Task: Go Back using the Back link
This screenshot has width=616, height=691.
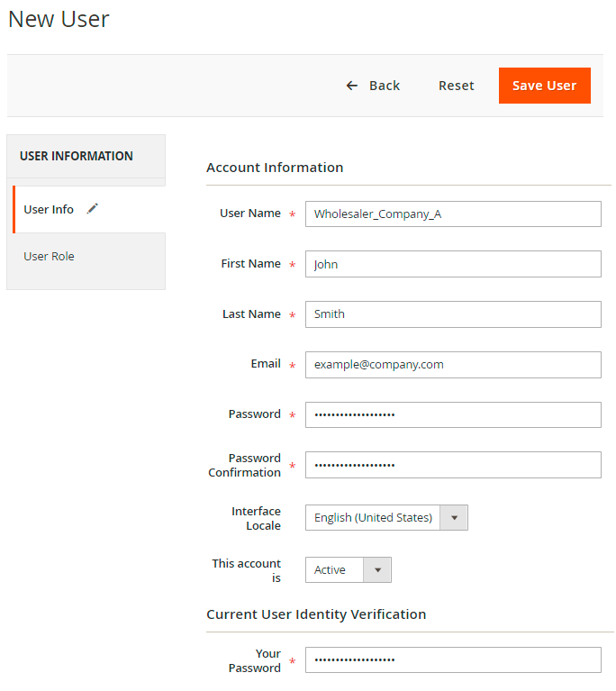Action: click(385, 86)
